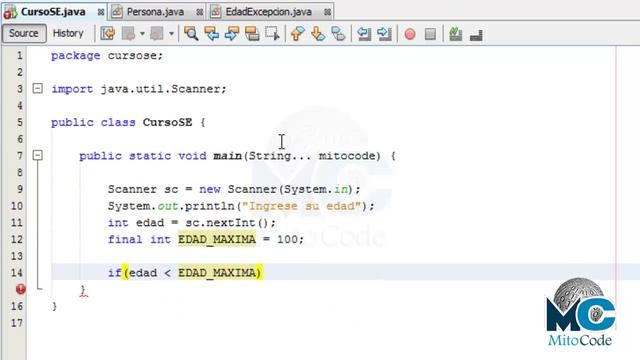Collapse the import fold on line 3
640x360 pixels.
click(x=38, y=89)
